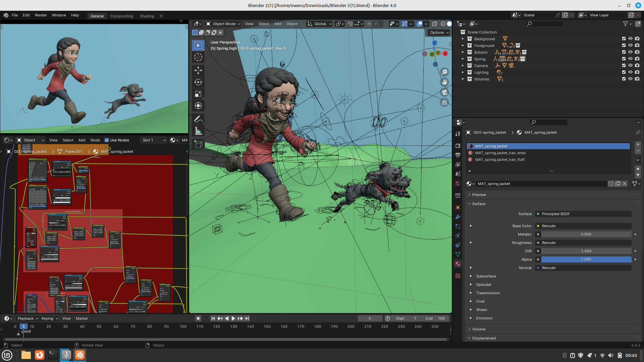
Task: Switch orthographic/perspective grid icon
Action: (x=444, y=103)
